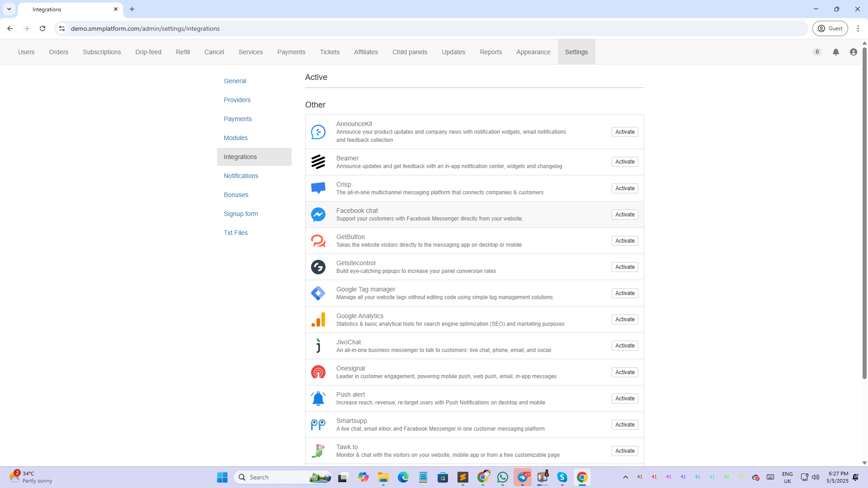Click the Onesignal red logo icon

[318, 372]
